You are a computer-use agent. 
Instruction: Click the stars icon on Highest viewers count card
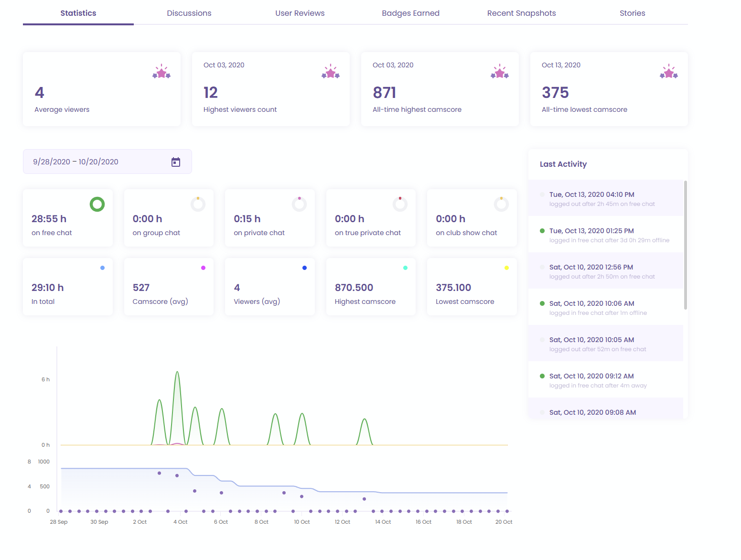coord(331,71)
